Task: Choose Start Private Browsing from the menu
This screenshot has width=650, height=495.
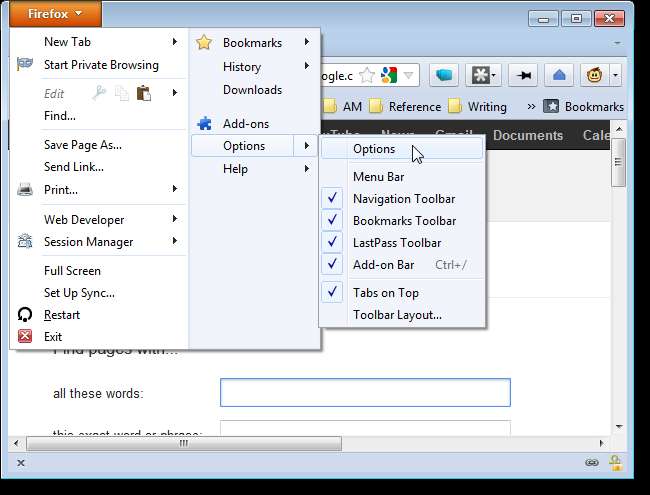Action: [101, 65]
